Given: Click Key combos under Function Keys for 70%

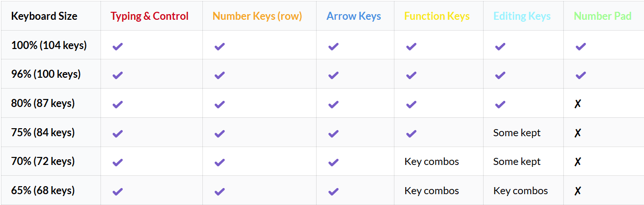Looking at the screenshot, I should (x=432, y=162).
